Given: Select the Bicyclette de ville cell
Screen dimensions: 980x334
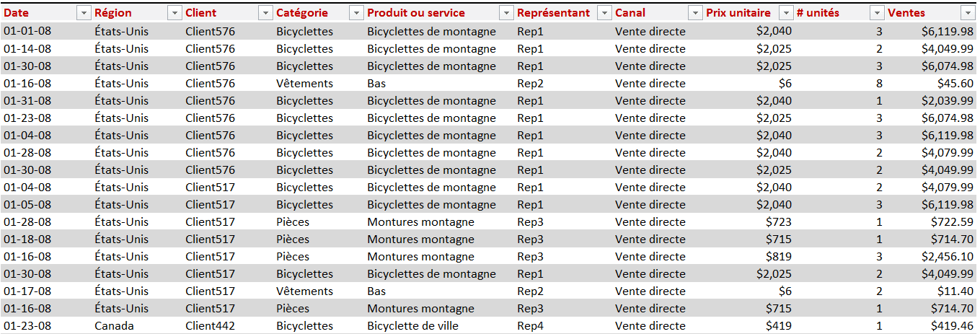Looking at the screenshot, I should [412, 325].
